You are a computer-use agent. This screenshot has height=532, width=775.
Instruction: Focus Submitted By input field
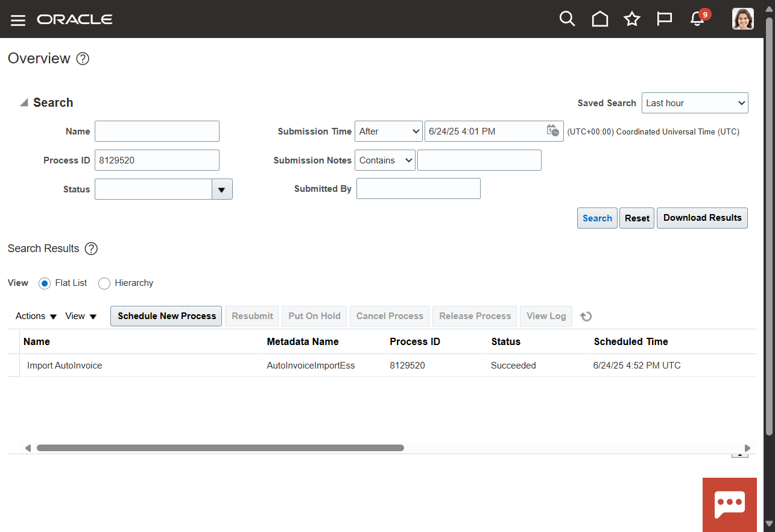click(x=419, y=189)
